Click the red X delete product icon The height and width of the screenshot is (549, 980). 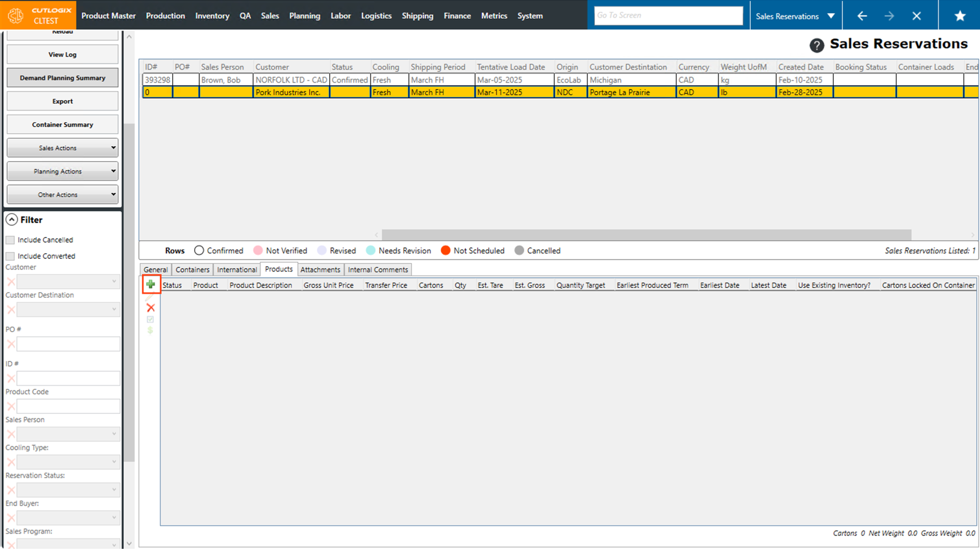tap(151, 308)
